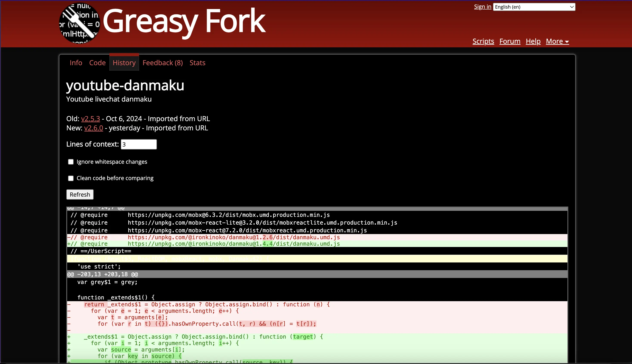The image size is (632, 364).
Task: Open the Feedback (8) tab
Action: click(x=163, y=63)
